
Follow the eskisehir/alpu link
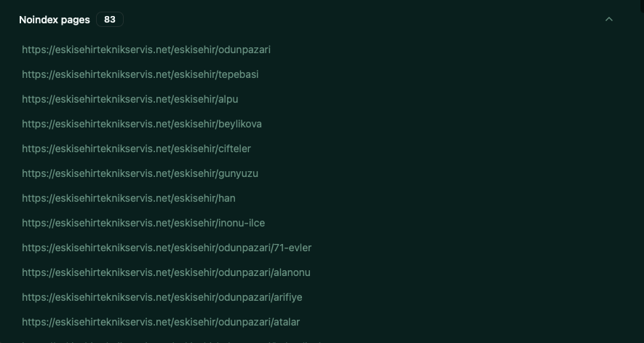point(130,99)
